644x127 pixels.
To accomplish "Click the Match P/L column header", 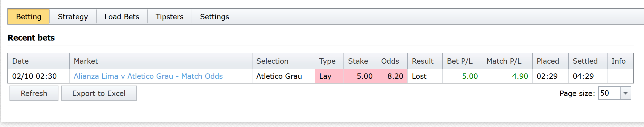I will 504,61.
